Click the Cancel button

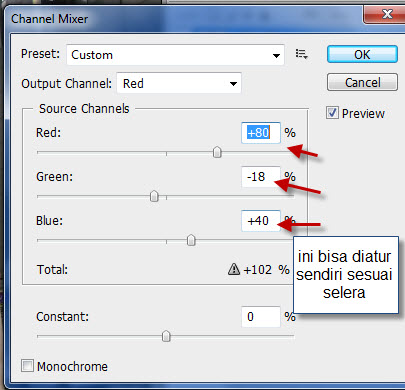(362, 82)
